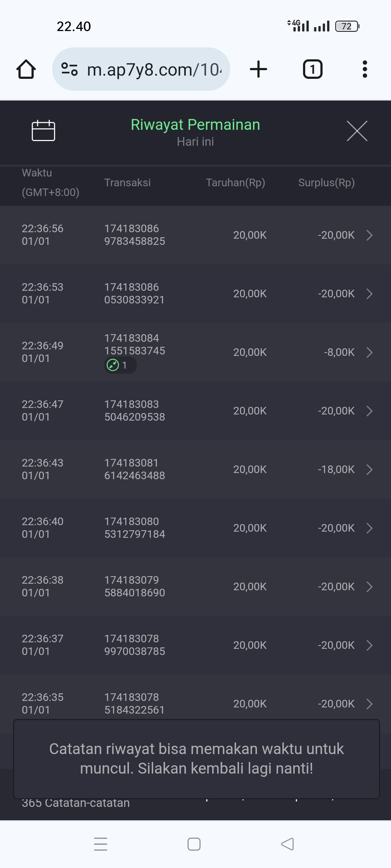The width and height of the screenshot is (391, 868).
Task: Open the calendar date filter icon
Action: coord(43,130)
